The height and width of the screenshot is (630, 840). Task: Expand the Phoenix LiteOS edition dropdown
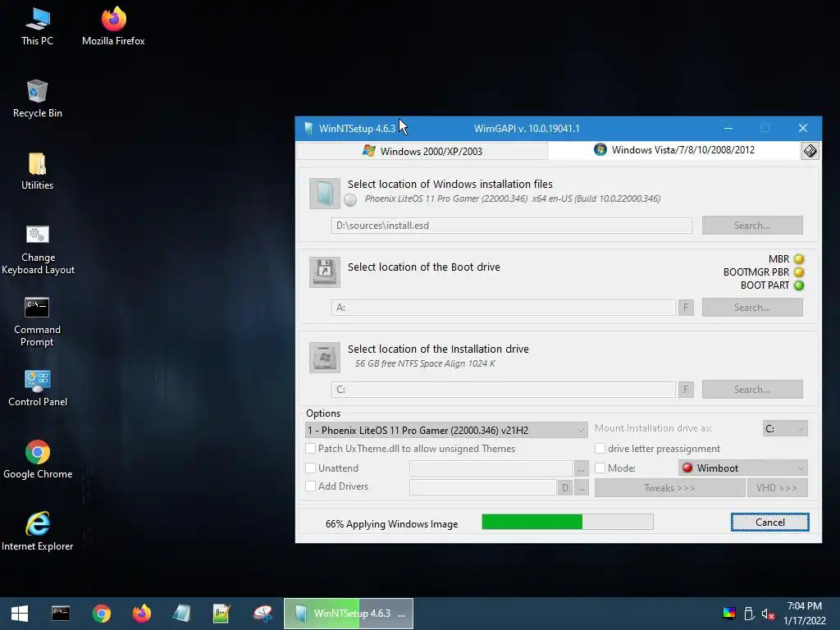[x=446, y=430]
